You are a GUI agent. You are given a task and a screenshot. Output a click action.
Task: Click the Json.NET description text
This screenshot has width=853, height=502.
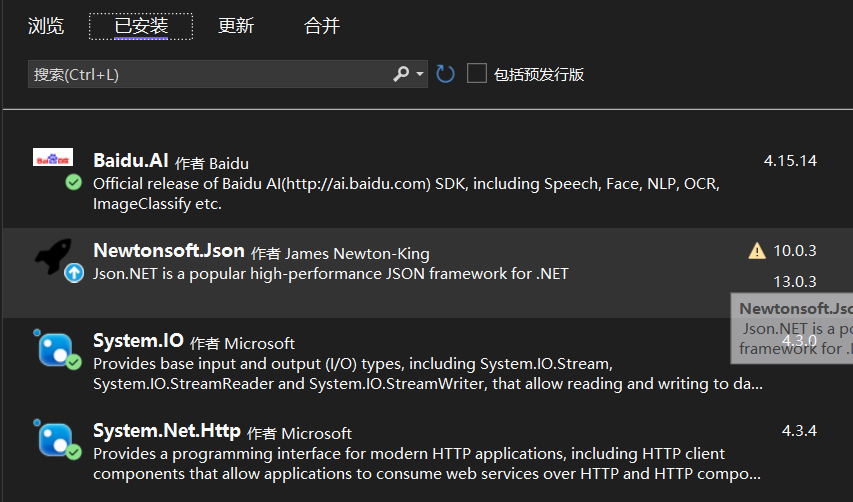(x=331, y=274)
